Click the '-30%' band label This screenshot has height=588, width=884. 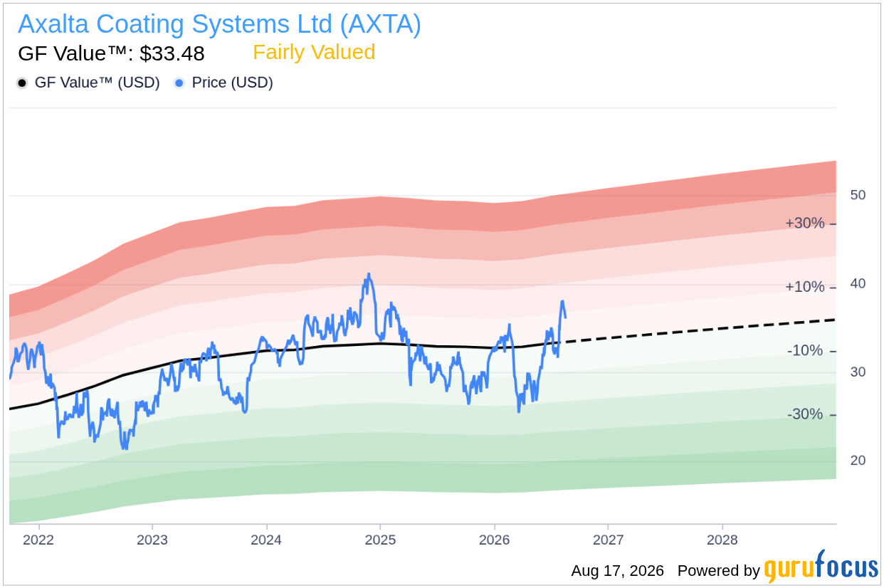pos(806,414)
